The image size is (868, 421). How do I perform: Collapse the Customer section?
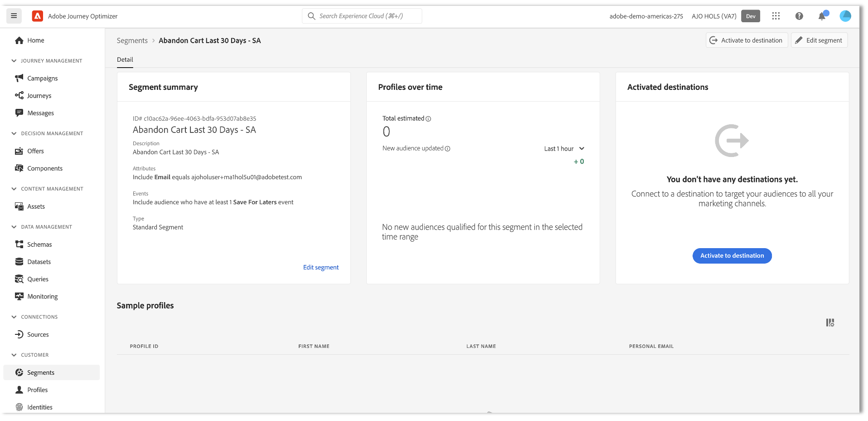point(14,355)
